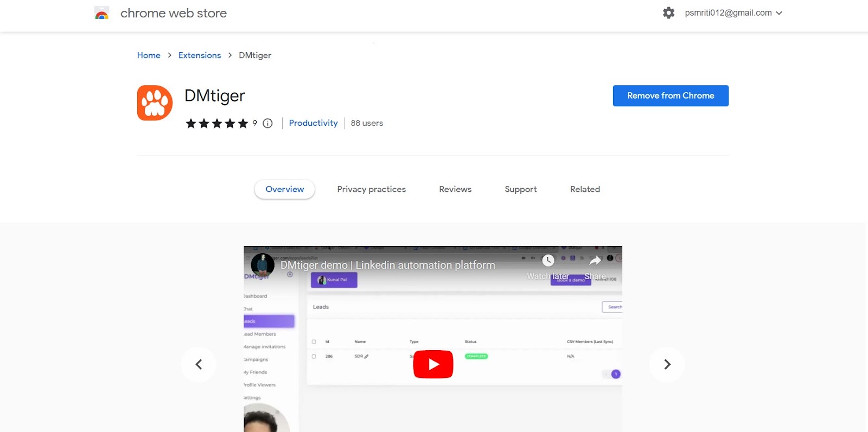Open the settings gear icon
Screen dimensions: 868x432
(x=668, y=13)
